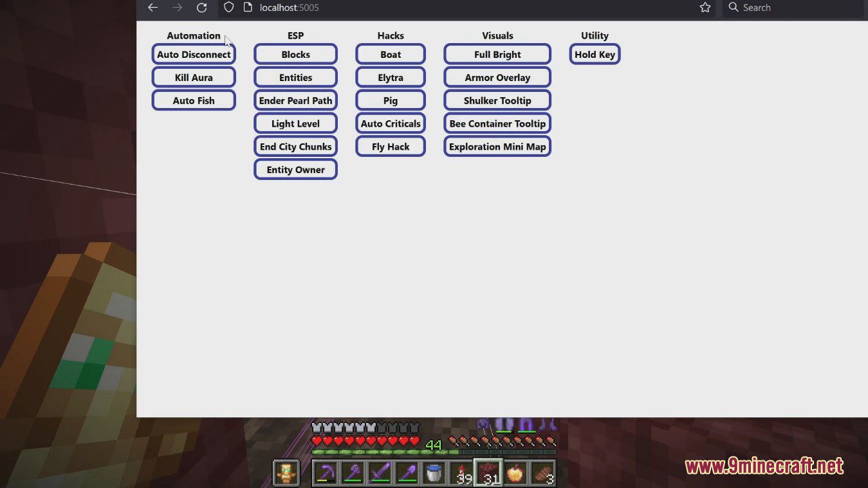Click the ESP column heading

[x=295, y=36]
